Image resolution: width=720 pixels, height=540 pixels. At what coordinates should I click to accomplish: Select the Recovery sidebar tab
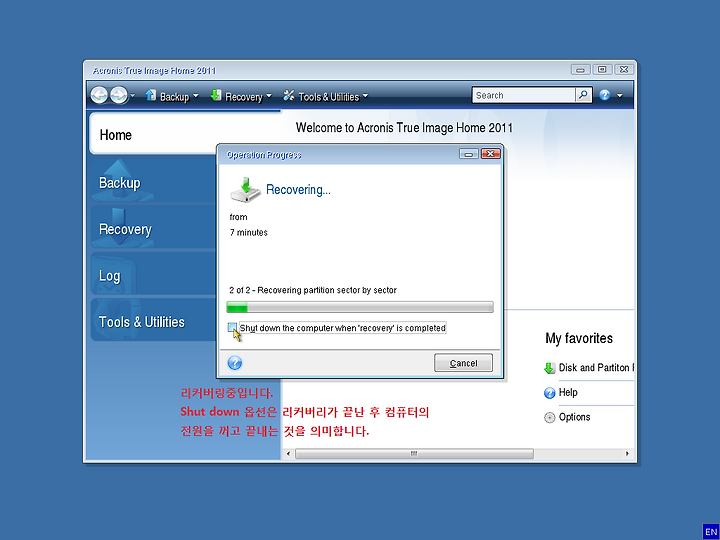(x=153, y=228)
